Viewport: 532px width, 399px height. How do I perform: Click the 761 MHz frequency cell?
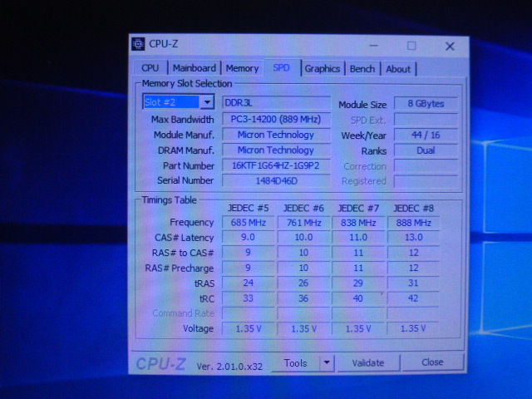(303, 223)
